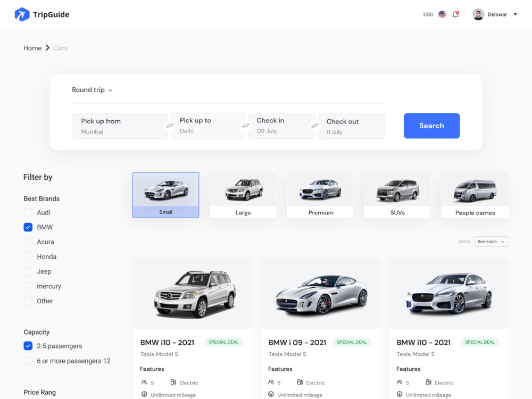Click swap arrows between Check in and Check out
The width and height of the screenshot is (532, 399).
click(315, 126)
